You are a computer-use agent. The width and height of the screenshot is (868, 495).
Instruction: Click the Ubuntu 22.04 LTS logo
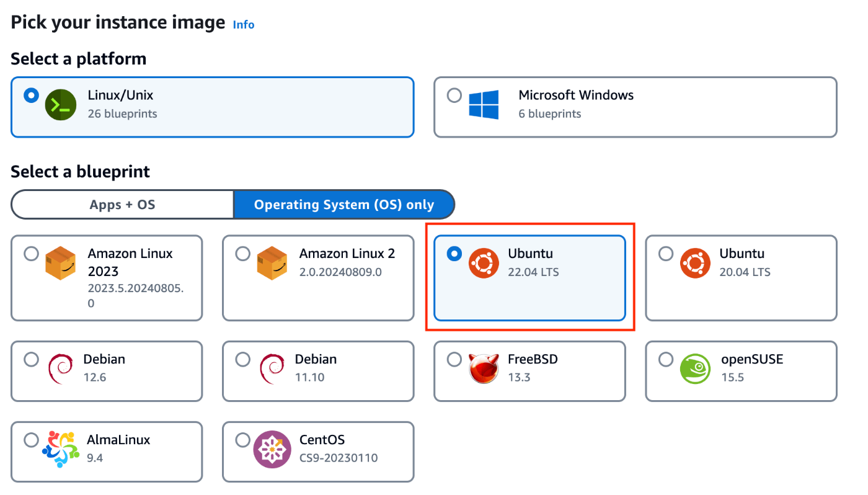click(484, 263)
